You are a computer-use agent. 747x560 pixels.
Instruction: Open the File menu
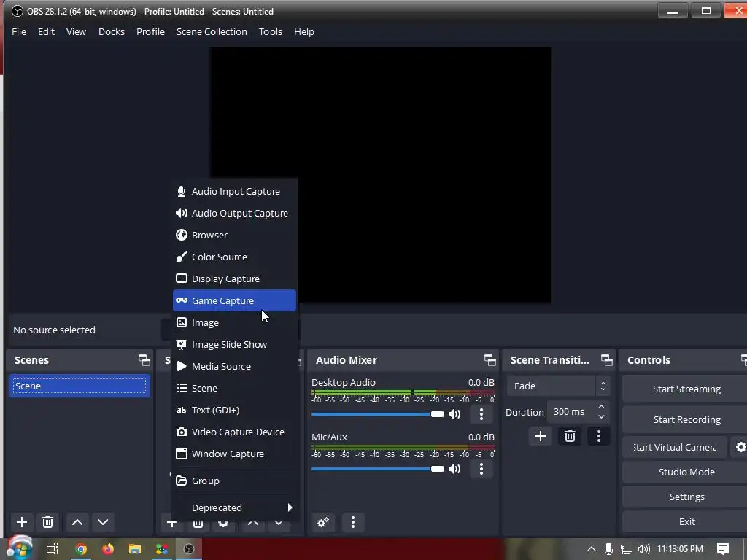pos(19,32)
